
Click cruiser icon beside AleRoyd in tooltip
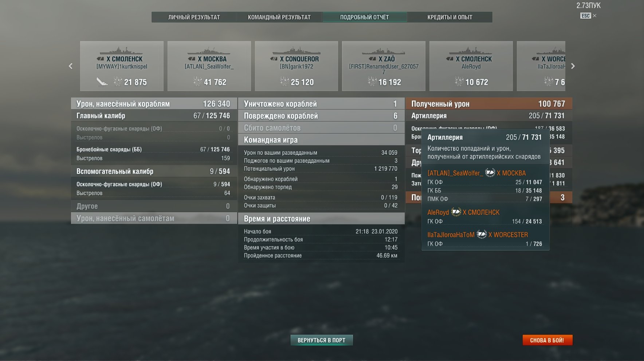pyautogui.click(x=456, y=212)
